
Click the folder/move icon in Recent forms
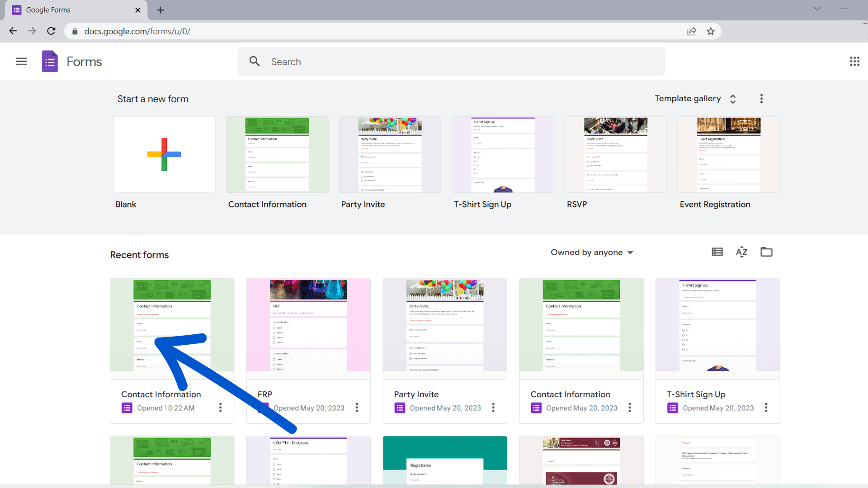767,251
